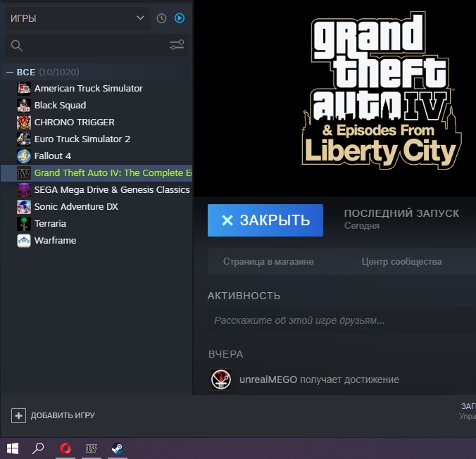Select Grand Theft Auto IV entry
This screenshot has height=459, width=476.
tap(96, 172)
